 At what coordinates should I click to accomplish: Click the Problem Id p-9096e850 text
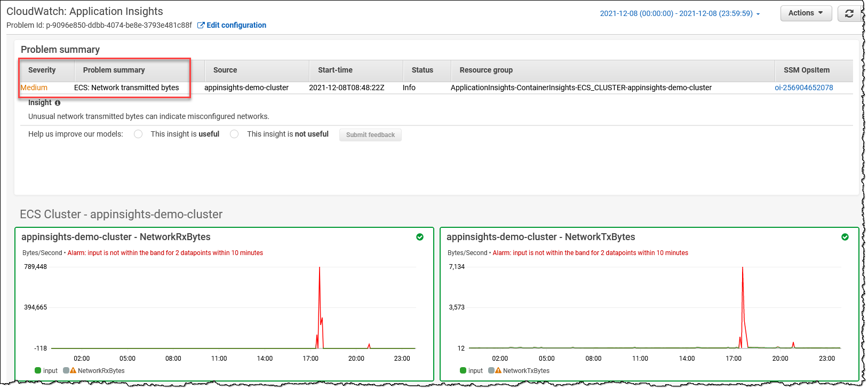coord(99,25)
